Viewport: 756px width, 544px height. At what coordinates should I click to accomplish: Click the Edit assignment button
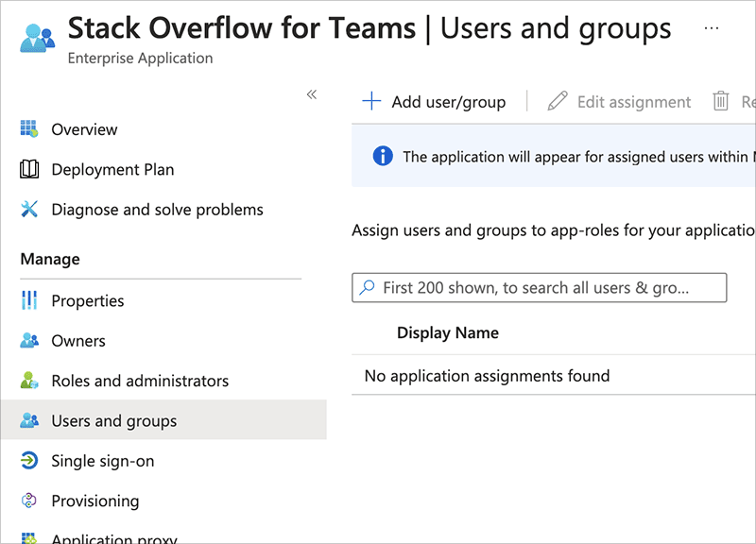click(x=620, y=102)
